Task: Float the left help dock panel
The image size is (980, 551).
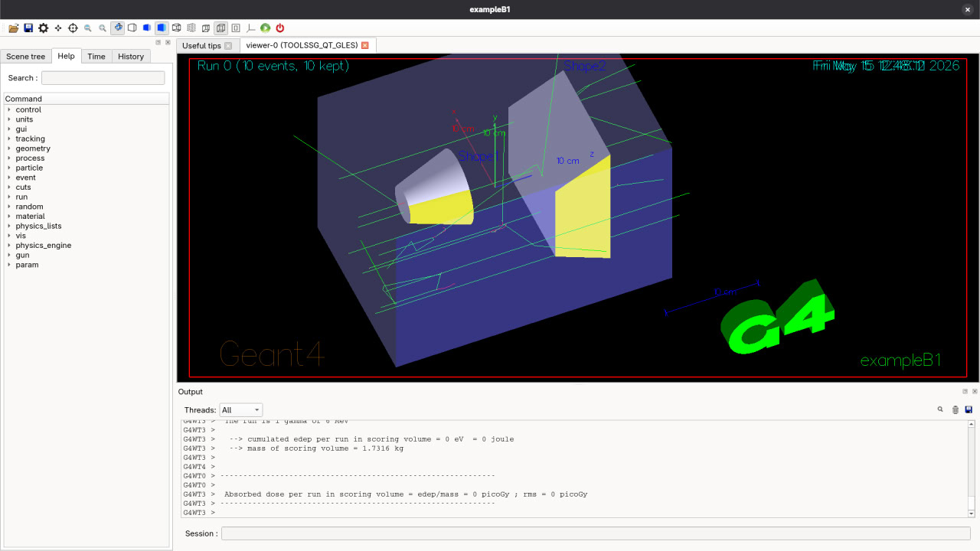Action: [158, 42]
